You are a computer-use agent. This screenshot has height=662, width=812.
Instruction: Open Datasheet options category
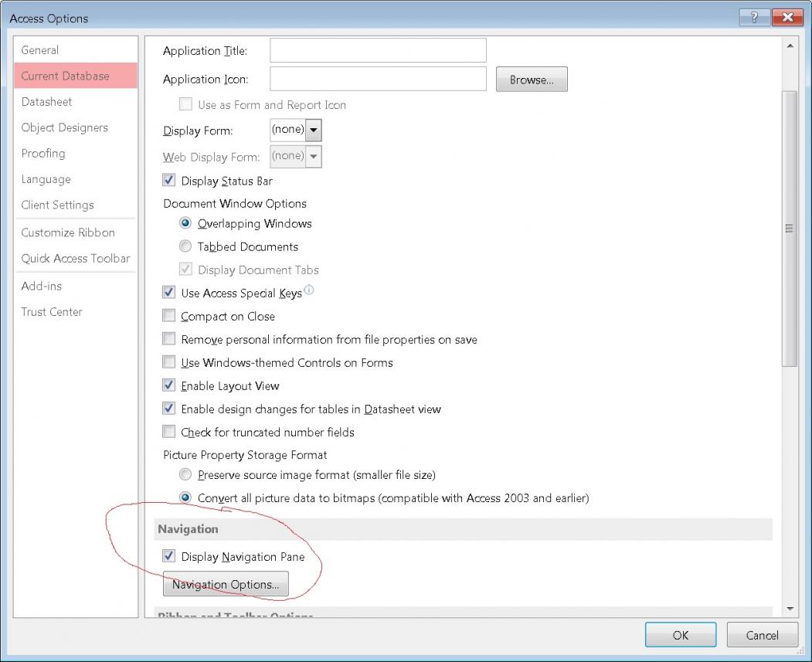pos(76,101)
